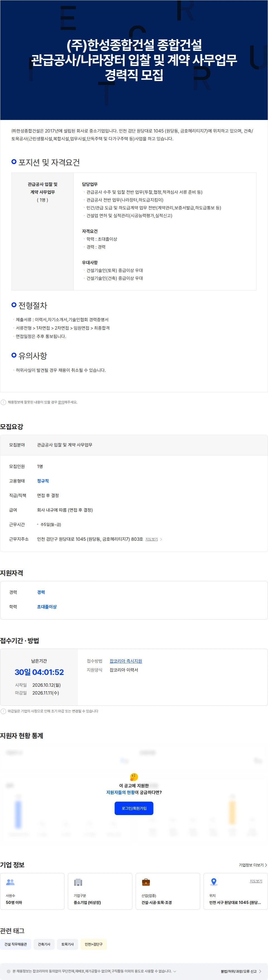This screenshot has height=980, width=268.
Task: Click 초대졸이상 education link
Action: (47, 606)
